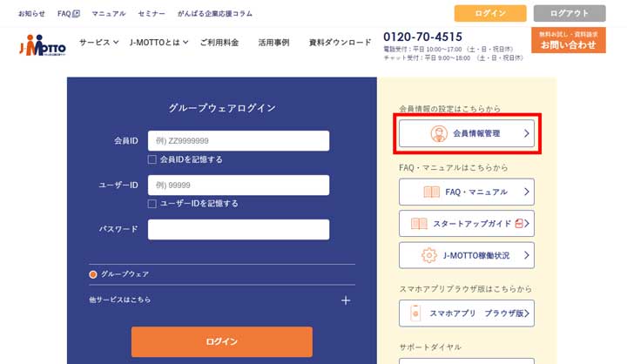The width and height of the screenshot is (627, 364).
Task: Open FAQ・マニュアル button
Action: click(x=467, y=192)
